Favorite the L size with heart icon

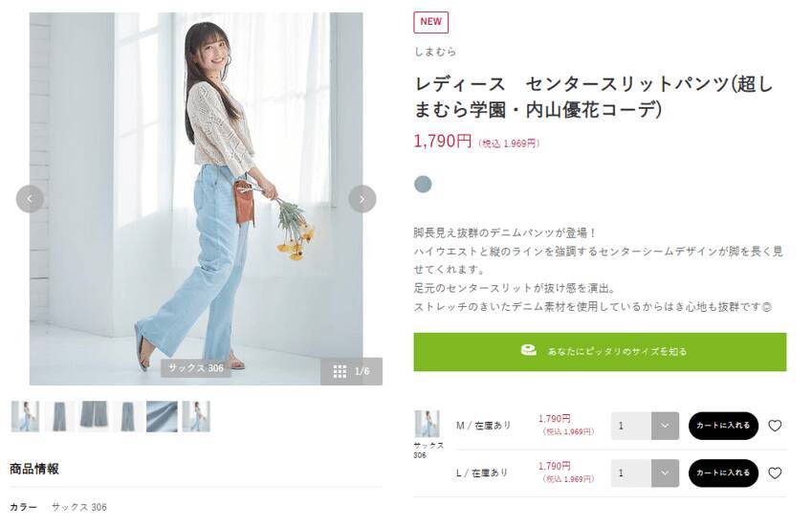click(775, 473)
